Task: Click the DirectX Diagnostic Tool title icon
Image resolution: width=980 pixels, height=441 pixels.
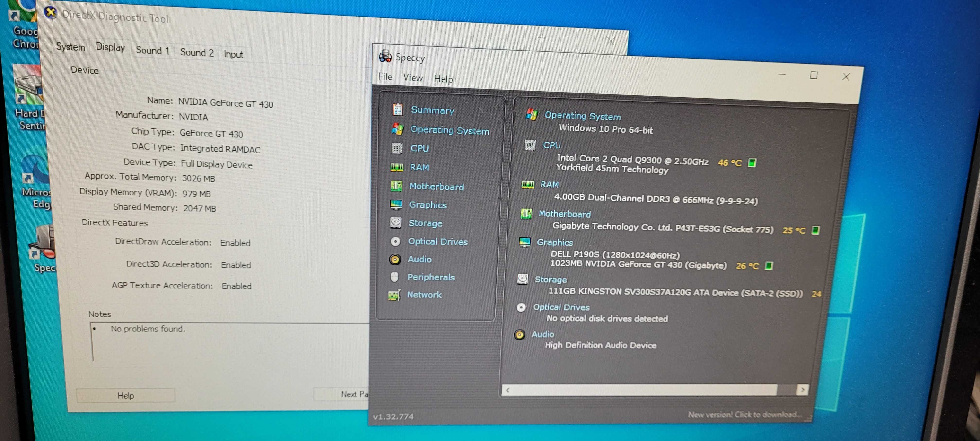Action: 51,13
